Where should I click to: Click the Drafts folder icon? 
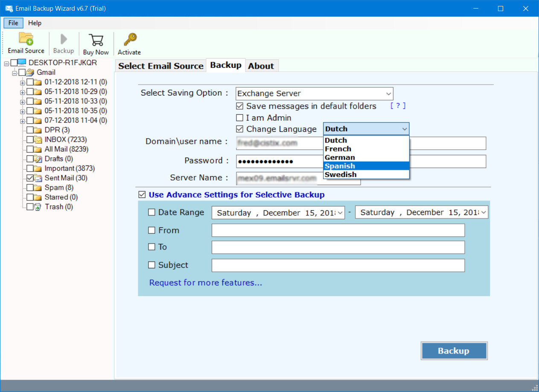coord(38,159)
